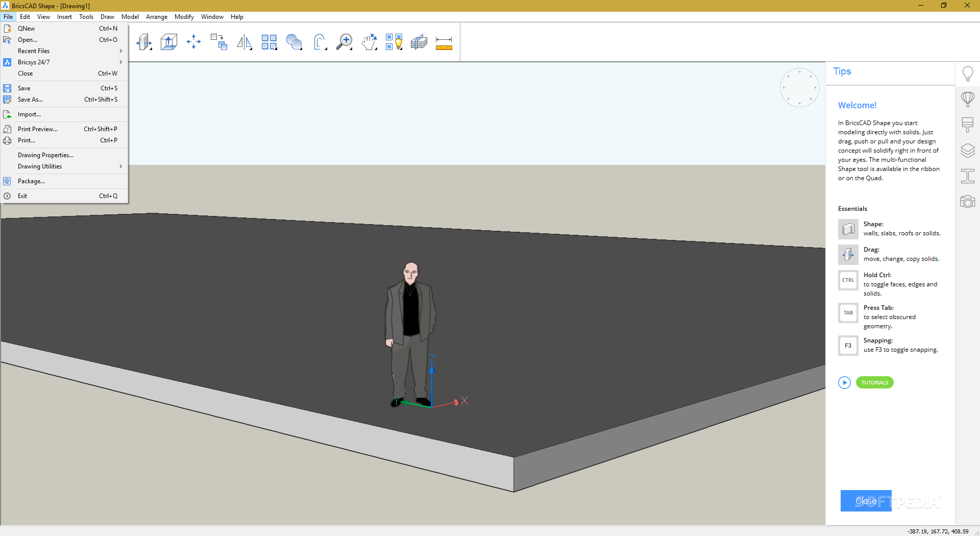Click the Shape icon under Essentials

click(x=848, y=229)
